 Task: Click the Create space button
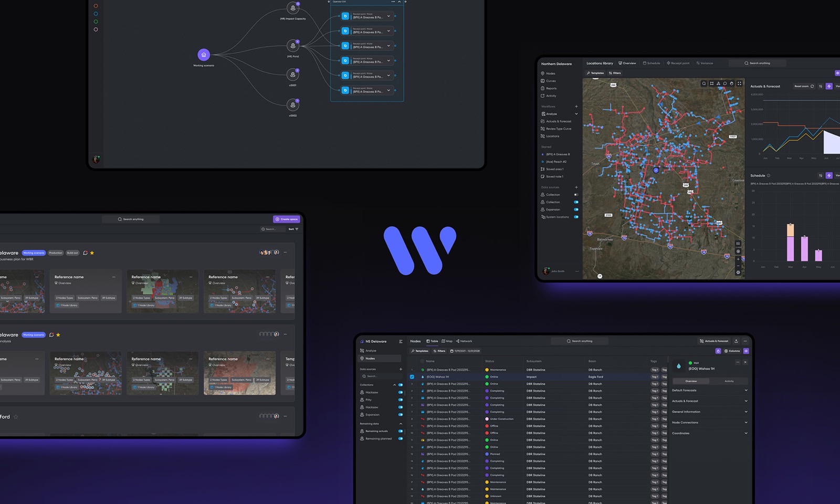click(287, 219)
